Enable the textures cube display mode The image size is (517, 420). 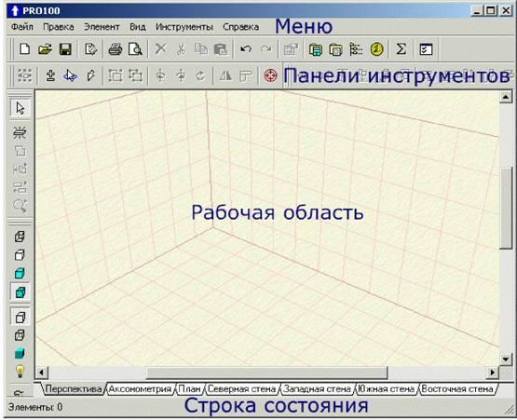(20, 292)
